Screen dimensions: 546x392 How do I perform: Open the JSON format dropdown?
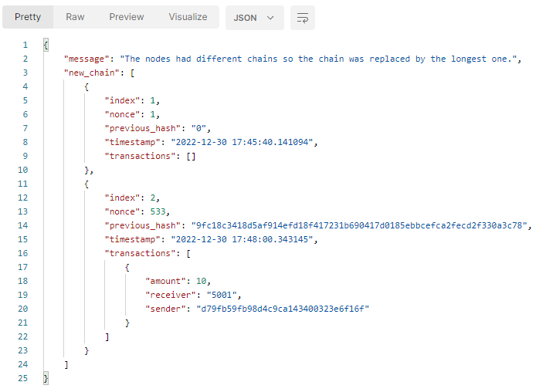(254, 18)
